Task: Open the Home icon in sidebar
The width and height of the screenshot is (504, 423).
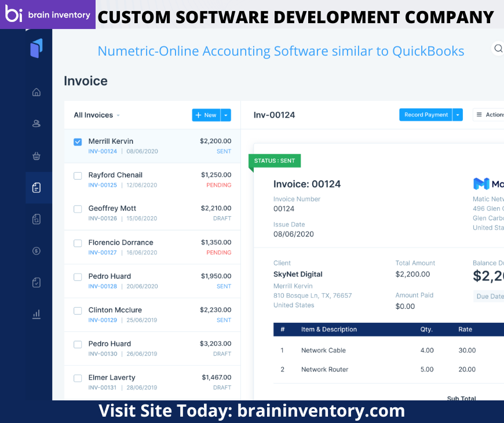Action: pos(36,92)
